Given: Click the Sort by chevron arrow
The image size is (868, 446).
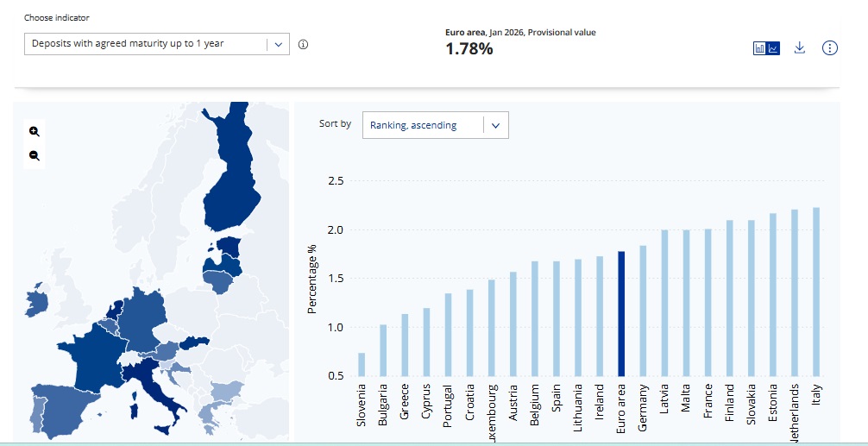Looking at the screenshot, I should coord(495,125).
